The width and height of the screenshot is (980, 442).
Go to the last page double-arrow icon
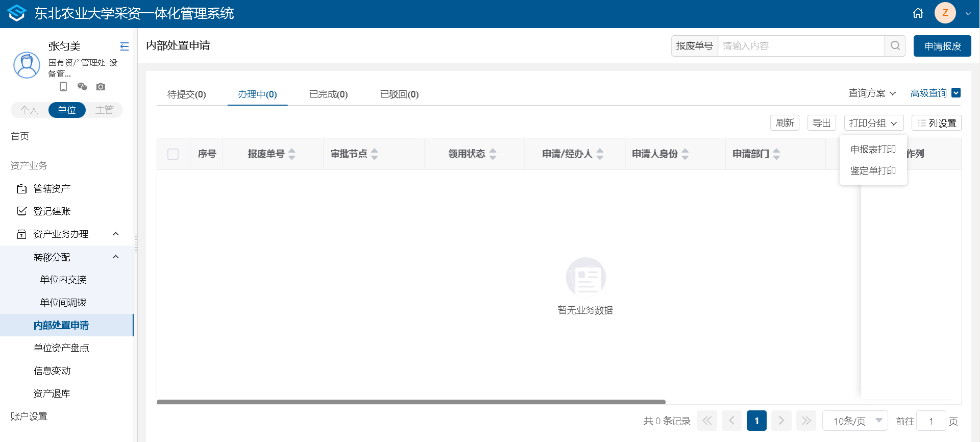pos(806,421)
